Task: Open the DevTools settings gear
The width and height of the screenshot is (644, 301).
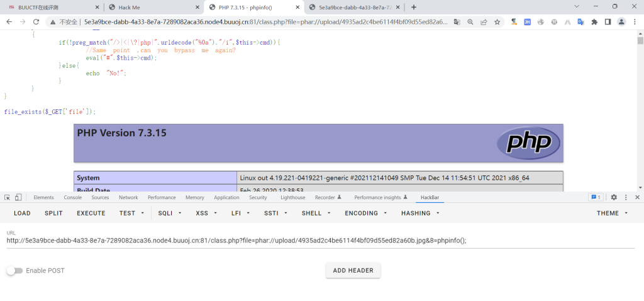Action: click(614, 197)
